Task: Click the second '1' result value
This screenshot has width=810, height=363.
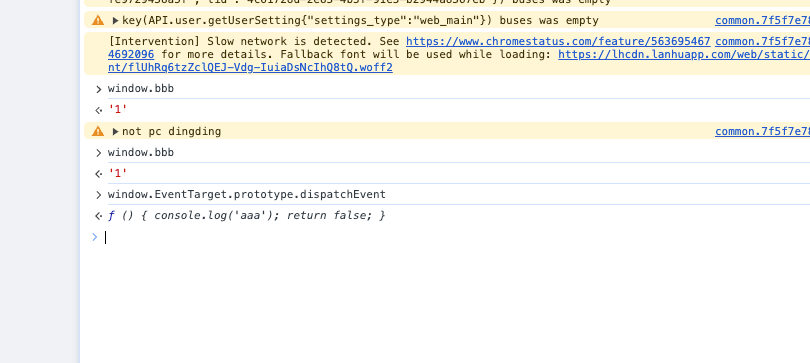Action: [118, 173]
